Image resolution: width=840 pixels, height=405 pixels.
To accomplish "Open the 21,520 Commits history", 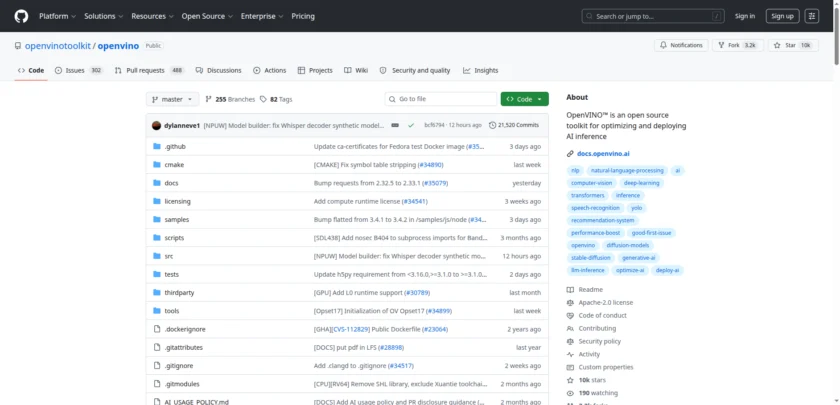I will [514, 125].
